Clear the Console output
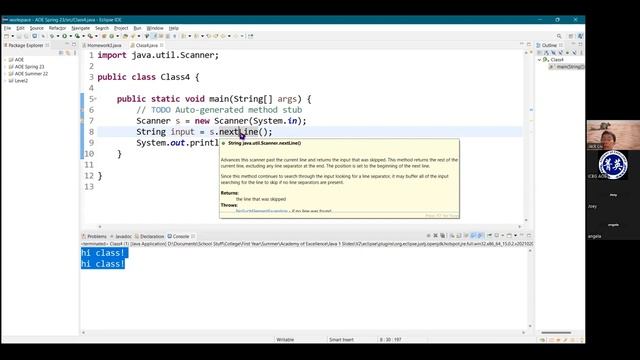The width and height of the screenshot is (640, 360). point(452,236)
